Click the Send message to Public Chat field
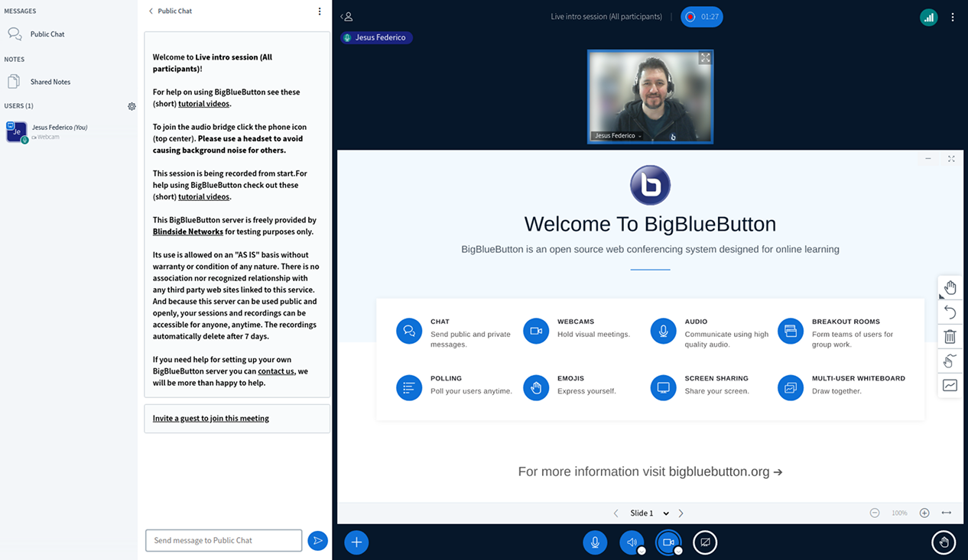968x560 pixels. [x=223, y=540]
